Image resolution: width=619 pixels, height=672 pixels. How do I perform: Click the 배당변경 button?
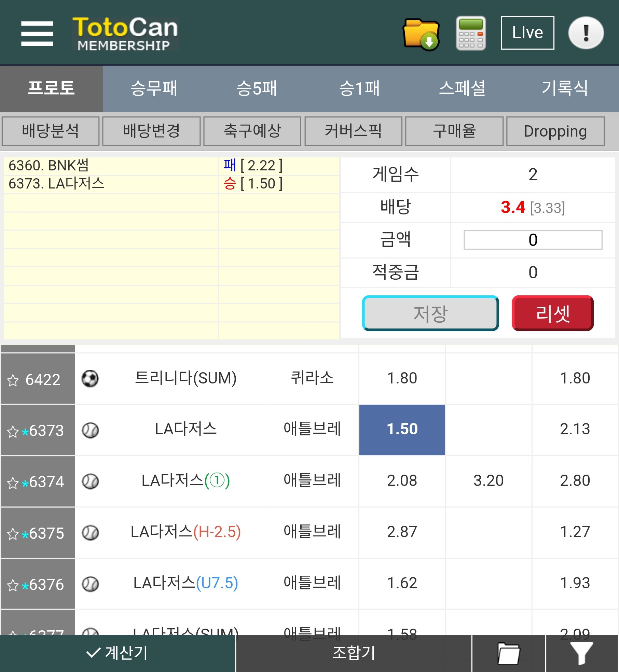(x=151, y=131)
